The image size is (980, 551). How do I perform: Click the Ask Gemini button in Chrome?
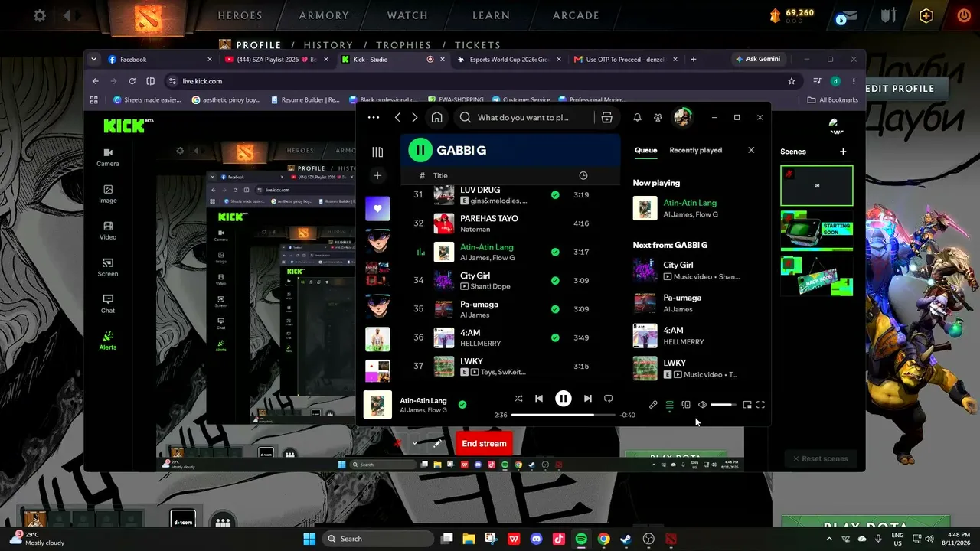point(758,59)
